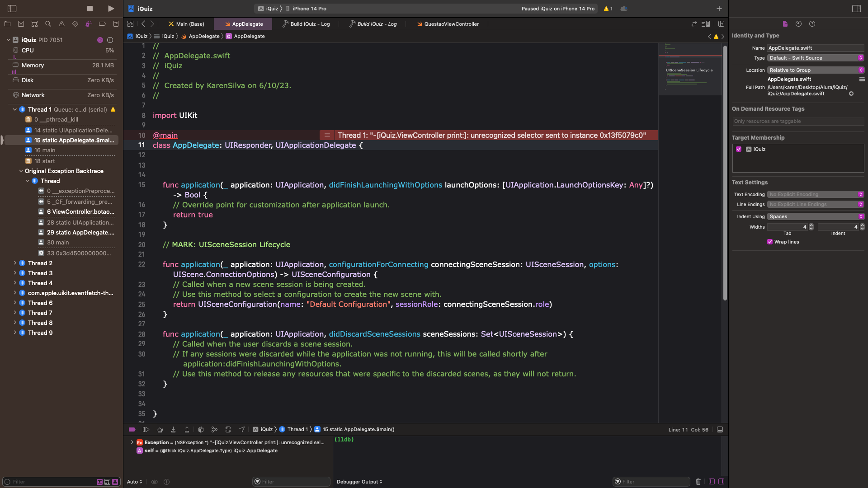Select the AppDelegate tab in editor
The height and width of the screenshot is (488, 868).
pos(247,24)
